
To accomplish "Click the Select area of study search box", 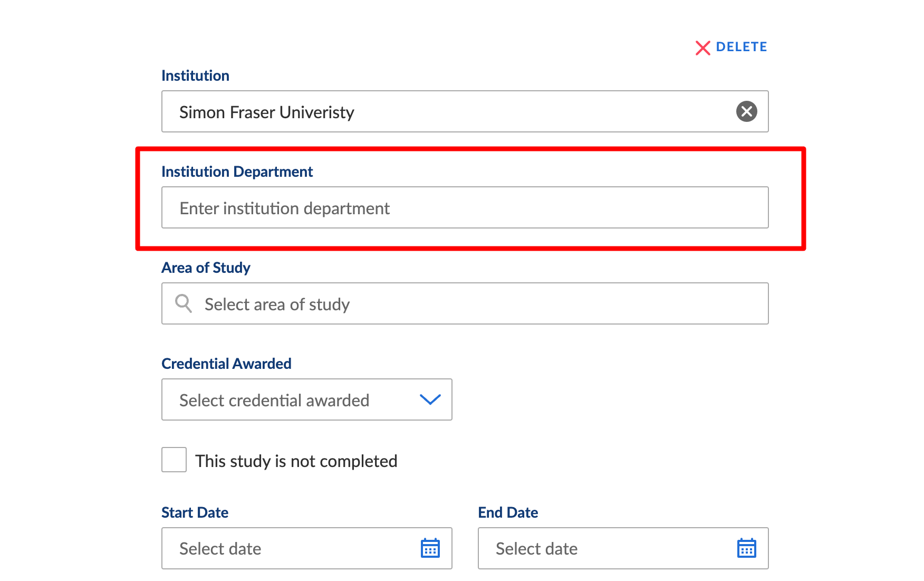I will 475,304.
